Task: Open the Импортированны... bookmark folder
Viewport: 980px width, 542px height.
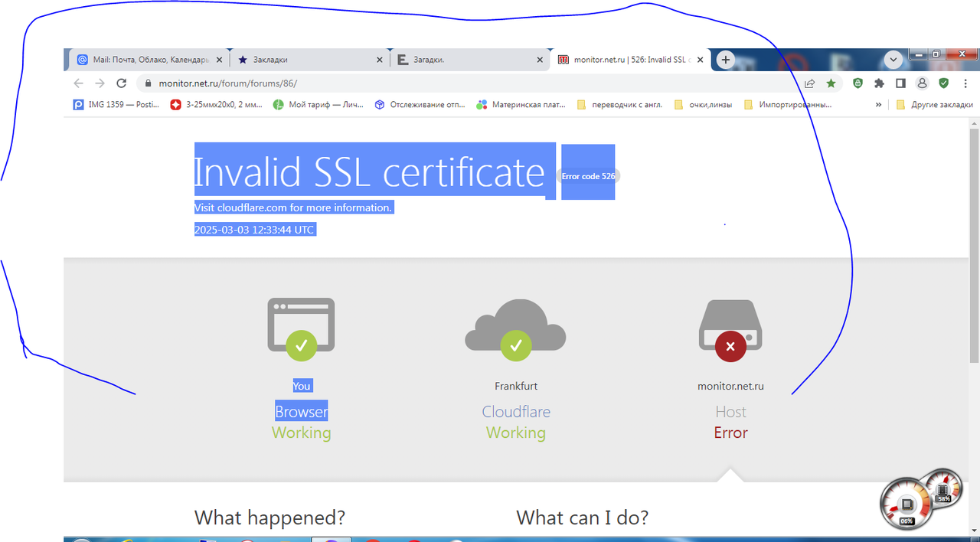Action: (x=787, y=105)
